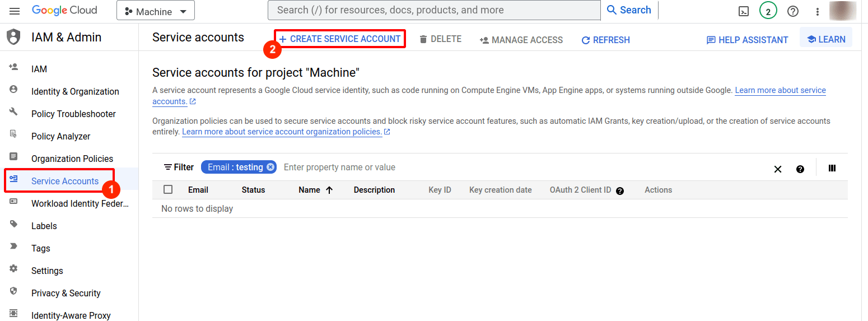Click the Identity-Aware Proxy icon
Image resolution: width=868 pixels, height=321 pixels.
[x=13, y=313]
